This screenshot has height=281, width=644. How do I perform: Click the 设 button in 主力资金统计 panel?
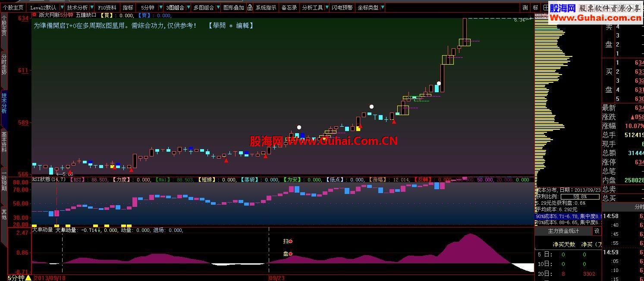[x=597, y=231]
